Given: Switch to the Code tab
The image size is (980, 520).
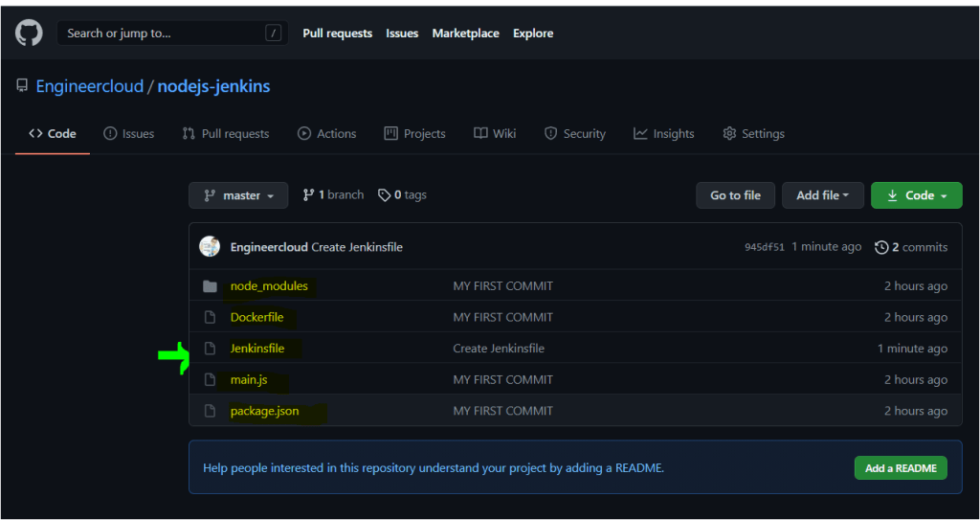Looking at the screenshot, I should [x=53, y=133].
